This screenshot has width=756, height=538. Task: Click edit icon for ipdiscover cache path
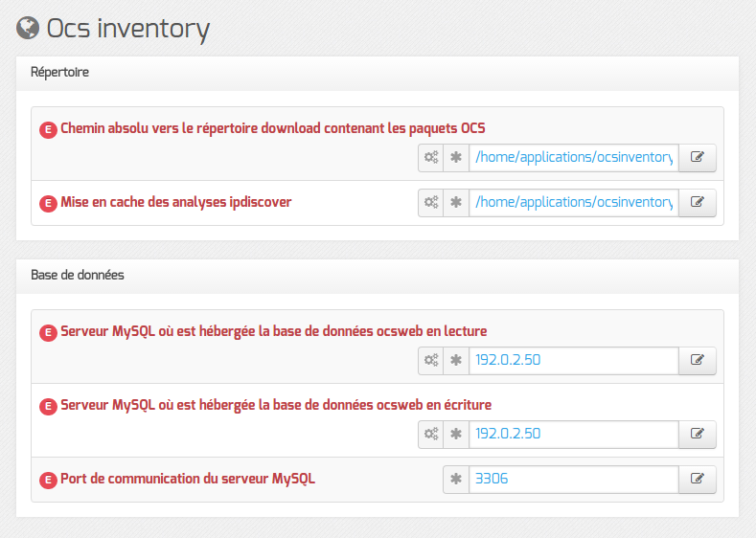coord(698,202)
